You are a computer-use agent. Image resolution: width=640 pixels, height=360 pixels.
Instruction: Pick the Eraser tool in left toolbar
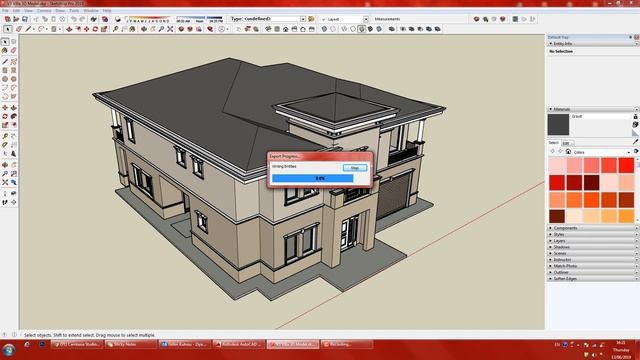pyautogui.click(x=13, y=50)
